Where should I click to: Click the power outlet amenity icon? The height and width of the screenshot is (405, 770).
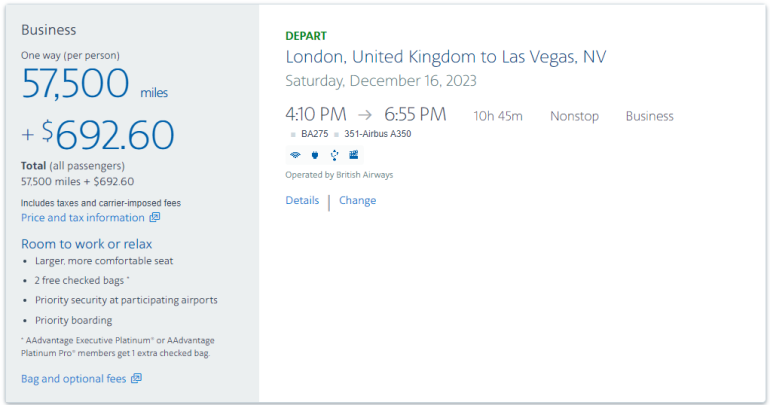coord(314,155)
